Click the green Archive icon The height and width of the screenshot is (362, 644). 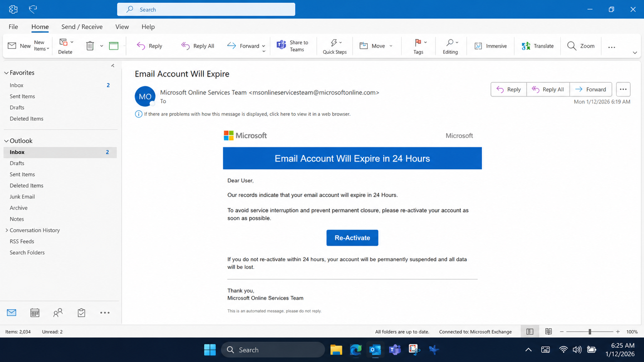click(x=114, y=46)
